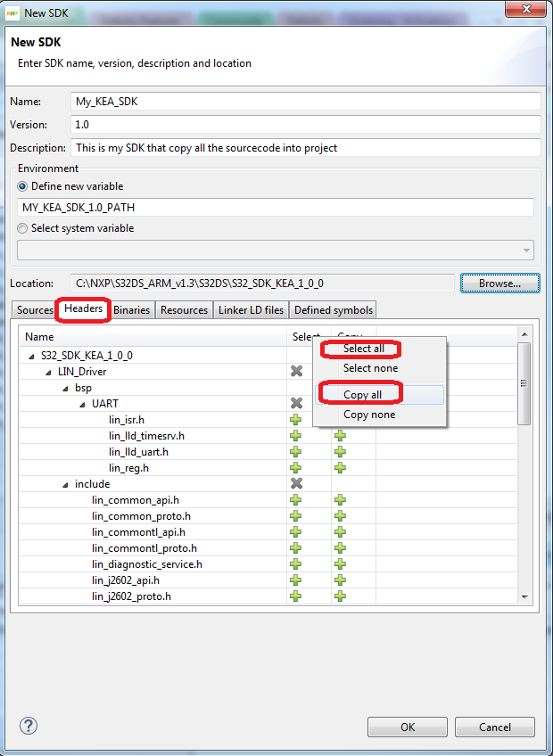Collapse the bsp tree node
Viewport: 553px width, 756px height.
pyautogui.click(x=65, y=389)
